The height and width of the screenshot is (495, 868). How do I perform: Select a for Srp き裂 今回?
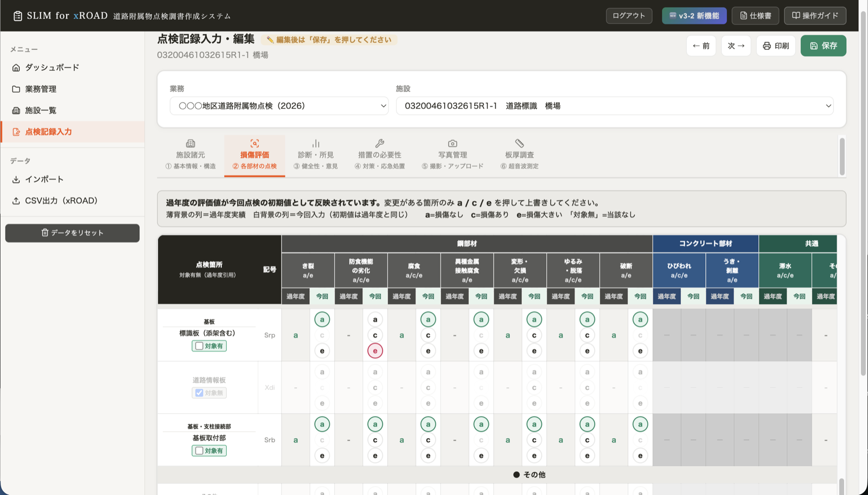click(x=322, y=319)
